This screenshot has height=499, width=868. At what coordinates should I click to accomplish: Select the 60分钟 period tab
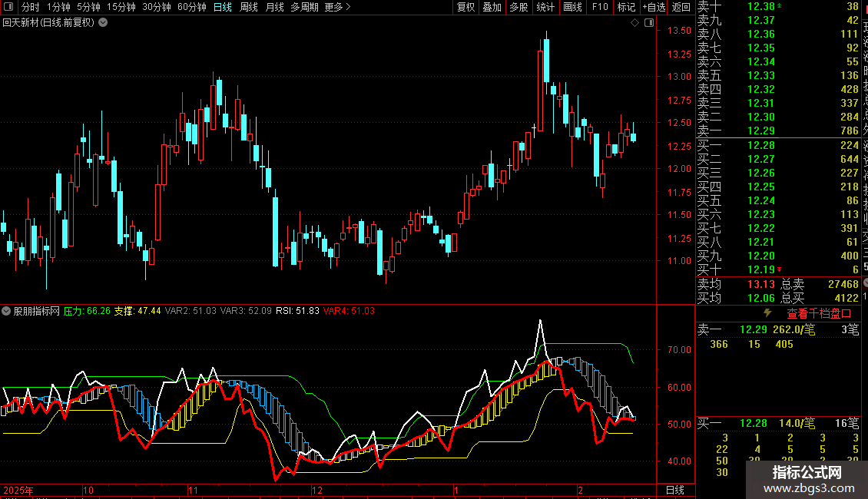191,7
